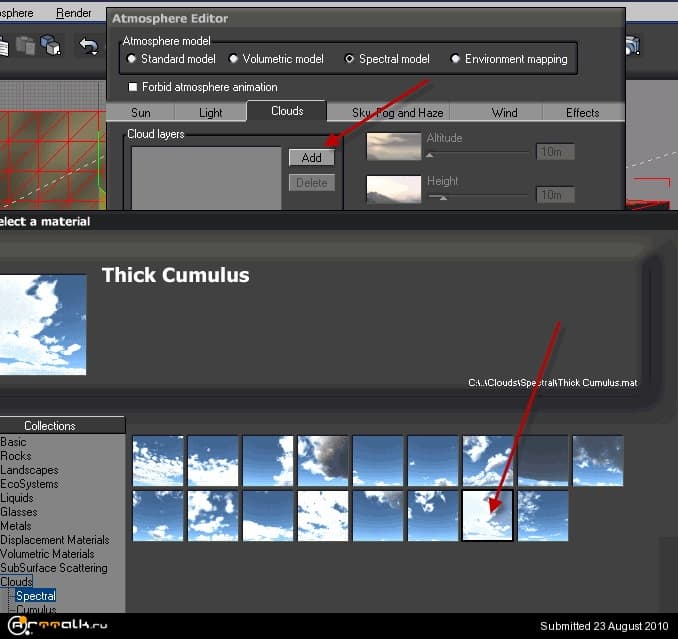The width and height of the screenshot is (678, 639).
Task: Open the Landscapes collection
Action: tap(29, 470)
